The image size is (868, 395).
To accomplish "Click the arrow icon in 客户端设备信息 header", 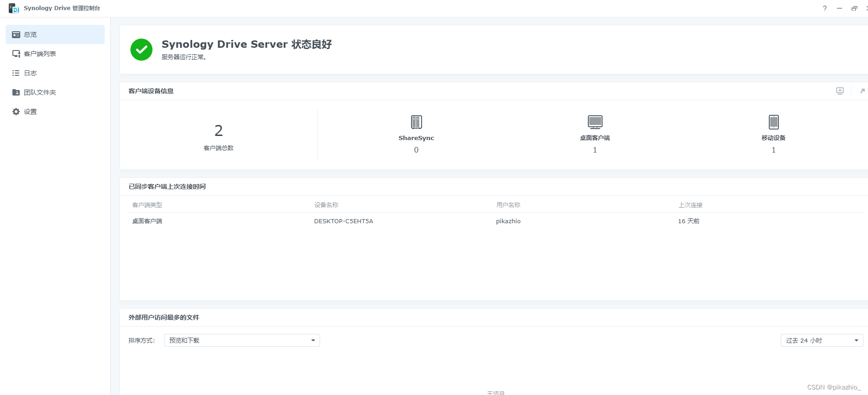I will coord(862,91).
